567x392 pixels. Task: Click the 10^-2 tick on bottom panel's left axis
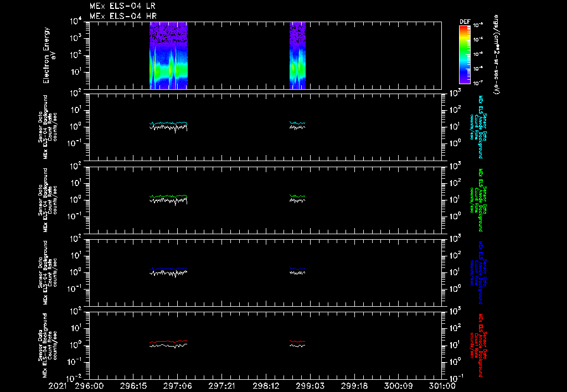tap(75, 379)
